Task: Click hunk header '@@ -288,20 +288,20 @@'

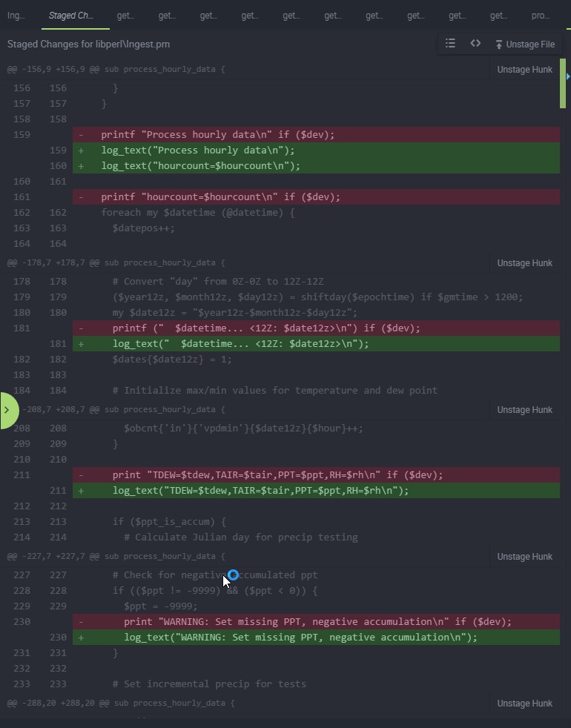Action: click(x=121, y=703)
